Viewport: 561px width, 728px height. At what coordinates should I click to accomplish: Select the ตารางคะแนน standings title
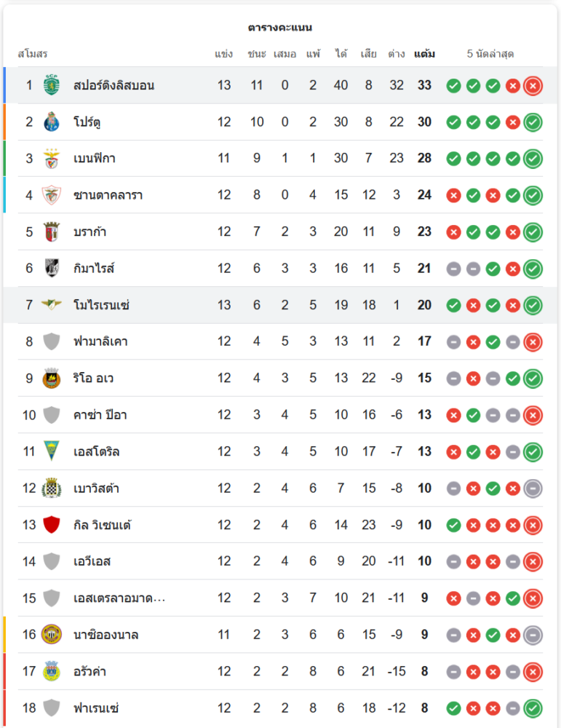(280, 28)
